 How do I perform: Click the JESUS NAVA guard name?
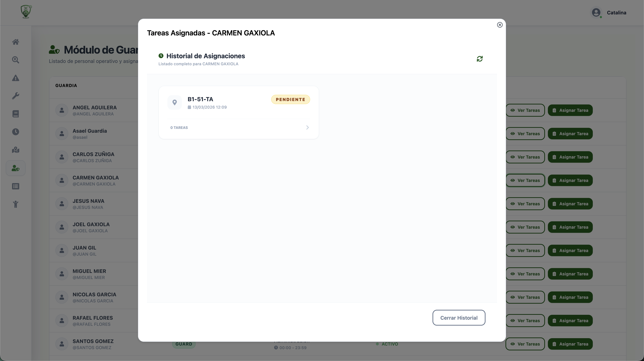tap(89, 201)
